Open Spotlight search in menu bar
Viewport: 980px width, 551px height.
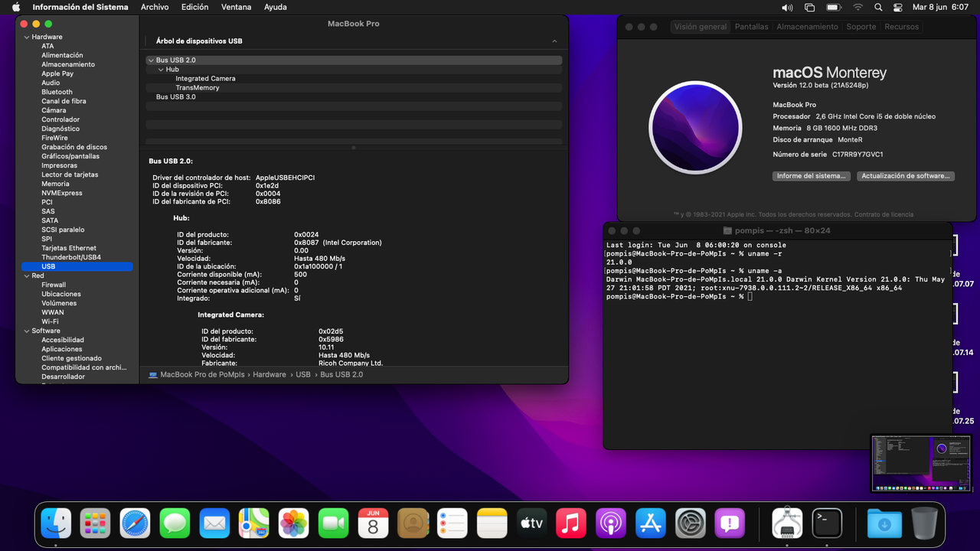(x=877, y=7)
